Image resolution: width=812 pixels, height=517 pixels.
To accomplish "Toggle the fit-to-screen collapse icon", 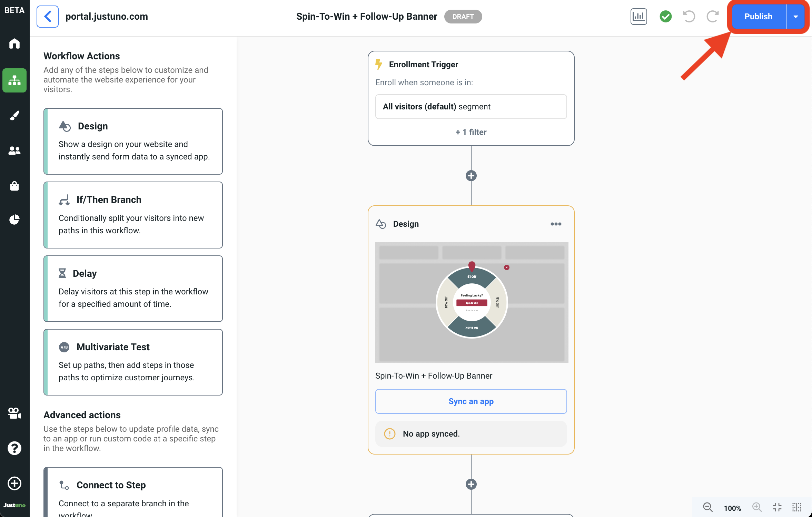I will tap(777, 507).
